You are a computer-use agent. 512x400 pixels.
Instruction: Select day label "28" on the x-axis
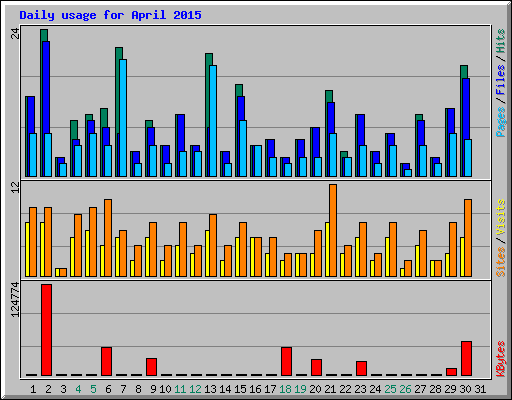pos(435,389)
